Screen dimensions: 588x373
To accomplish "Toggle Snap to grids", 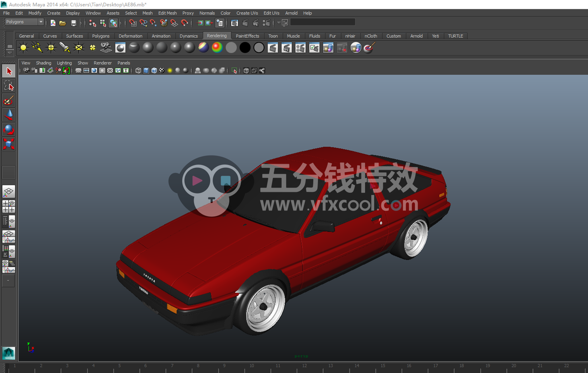I will [x=133, y=23].
